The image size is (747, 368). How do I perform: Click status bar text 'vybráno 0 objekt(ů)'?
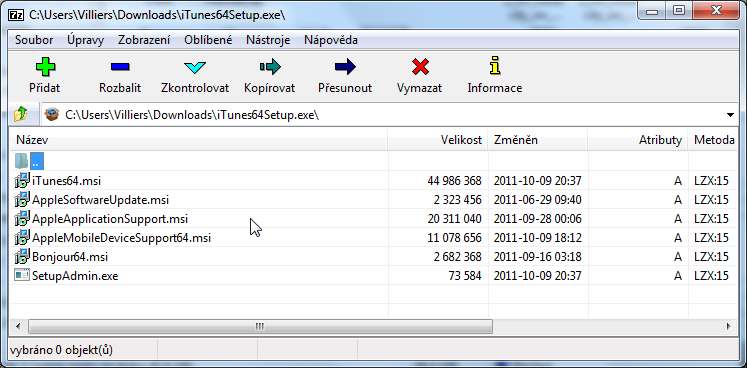pyautogui.click(x=61, y=350)
